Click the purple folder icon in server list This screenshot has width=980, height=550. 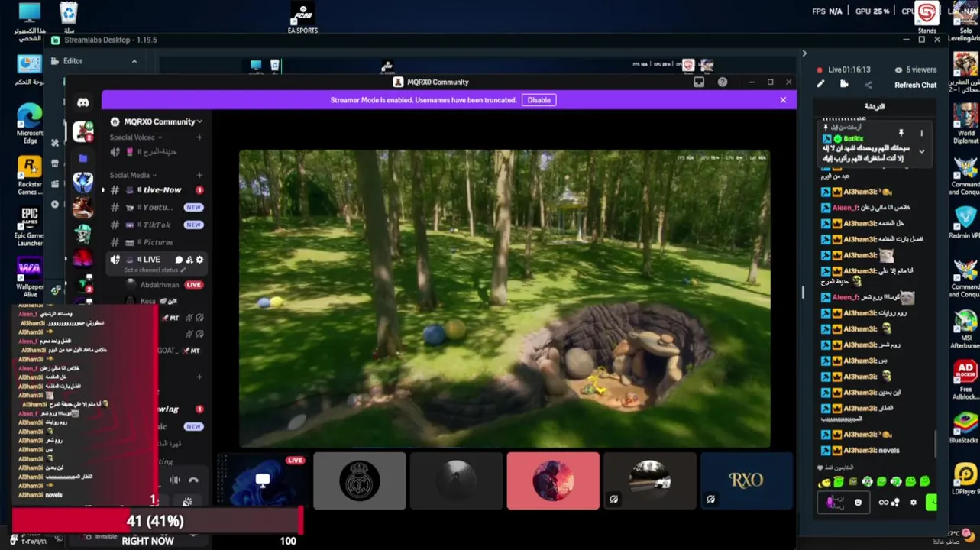(83, 158)
